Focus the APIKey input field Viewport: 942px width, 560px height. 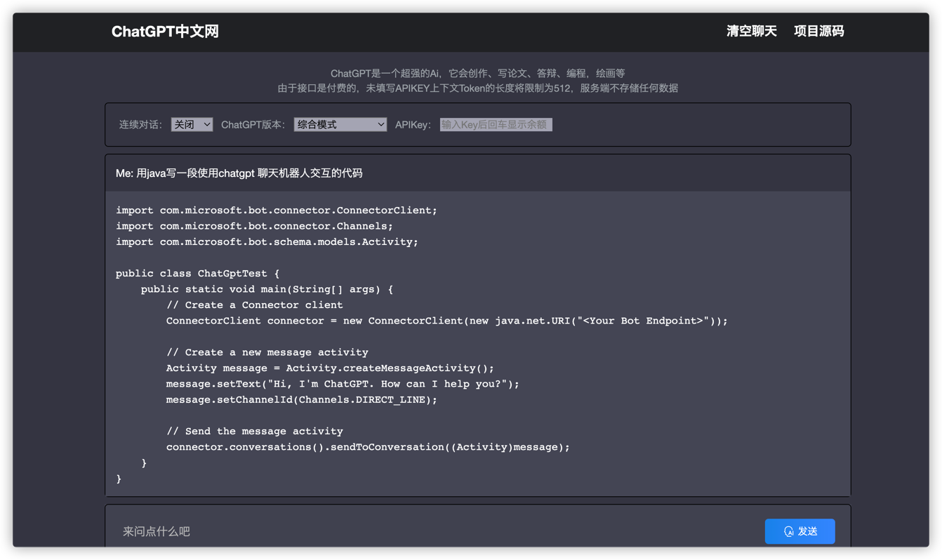[496, 124]
